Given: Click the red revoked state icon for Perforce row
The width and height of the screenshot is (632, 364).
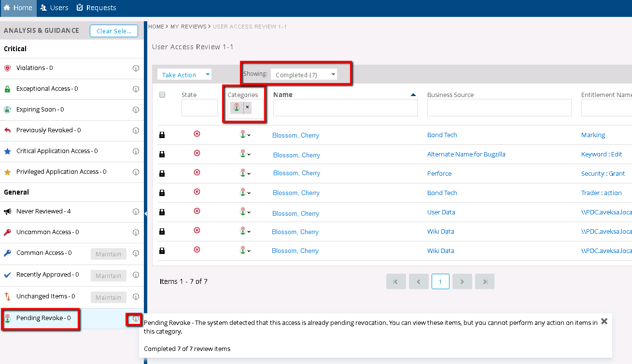Looking at the screenshot, I should (x=197, y=172).
